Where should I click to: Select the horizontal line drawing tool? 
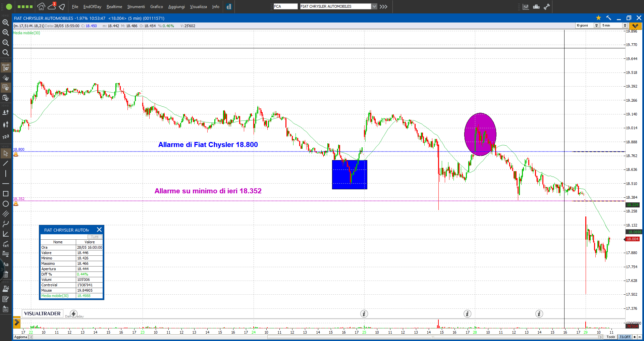tap(6, 184)
